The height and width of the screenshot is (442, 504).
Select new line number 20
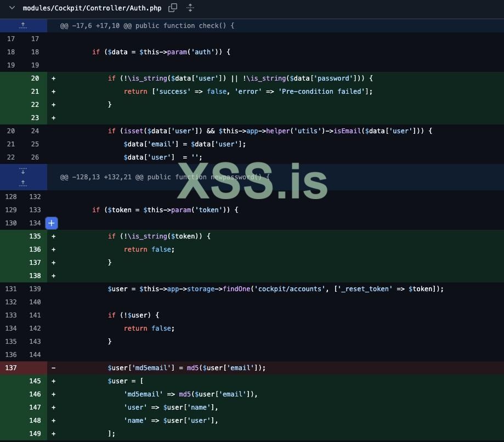tap(35, 78)
